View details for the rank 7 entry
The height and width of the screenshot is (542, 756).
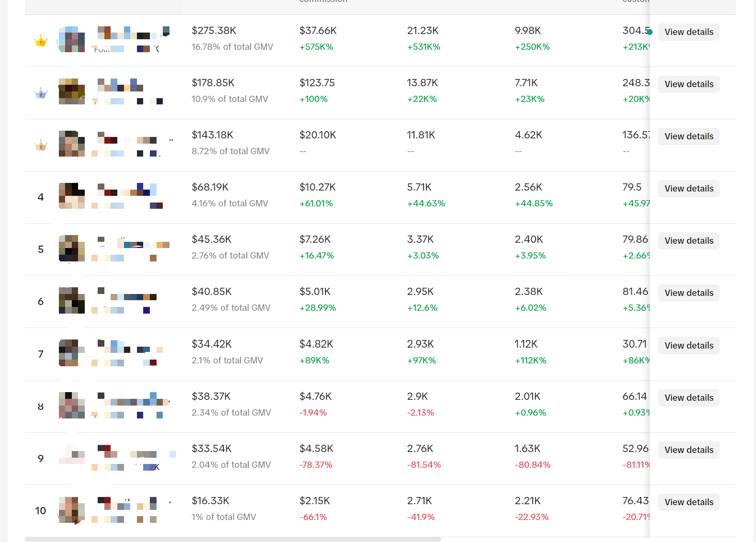click(688, 346)
